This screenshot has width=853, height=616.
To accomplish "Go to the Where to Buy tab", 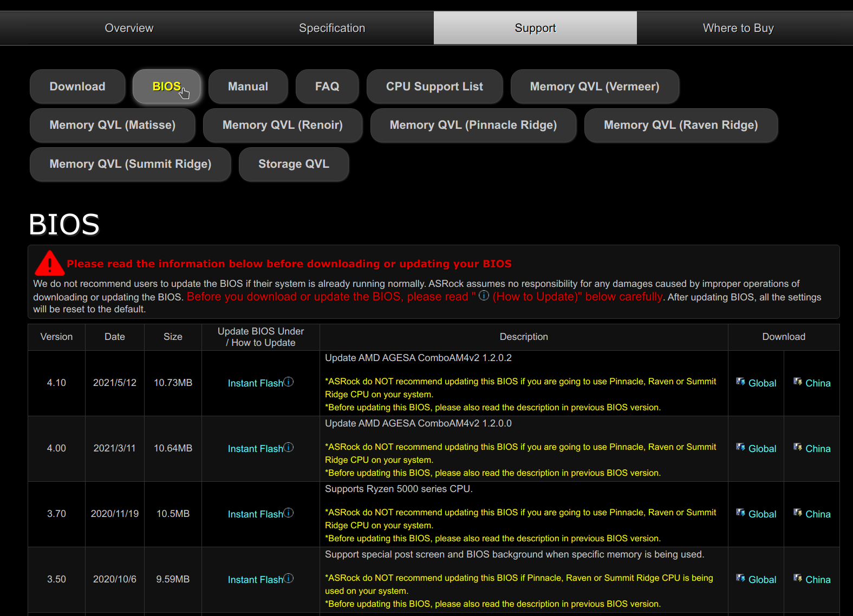I will pos(738,28).
